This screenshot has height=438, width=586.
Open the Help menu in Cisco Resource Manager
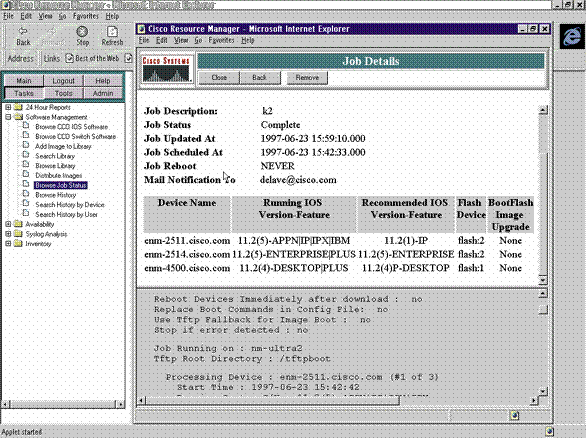point(247,40)
